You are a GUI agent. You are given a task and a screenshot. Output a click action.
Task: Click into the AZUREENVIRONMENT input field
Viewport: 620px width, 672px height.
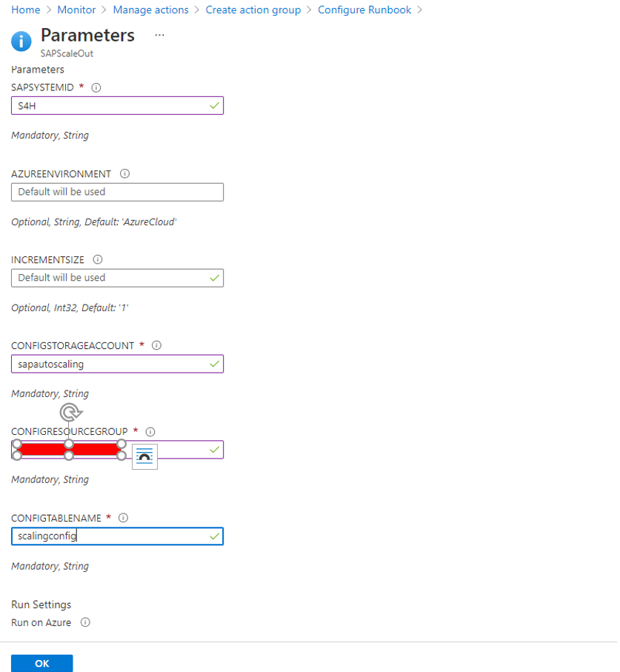tap(117, 192)
